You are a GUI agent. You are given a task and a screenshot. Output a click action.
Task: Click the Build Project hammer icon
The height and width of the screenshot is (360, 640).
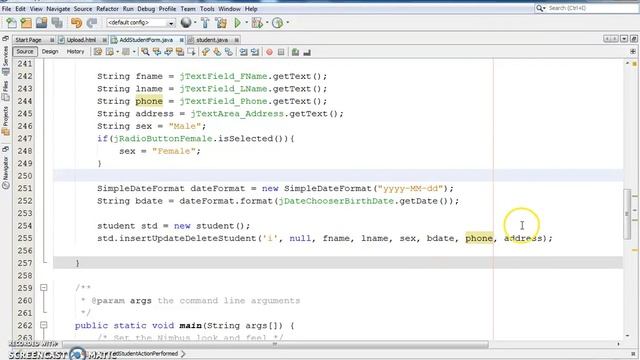(x=205, y=23)
